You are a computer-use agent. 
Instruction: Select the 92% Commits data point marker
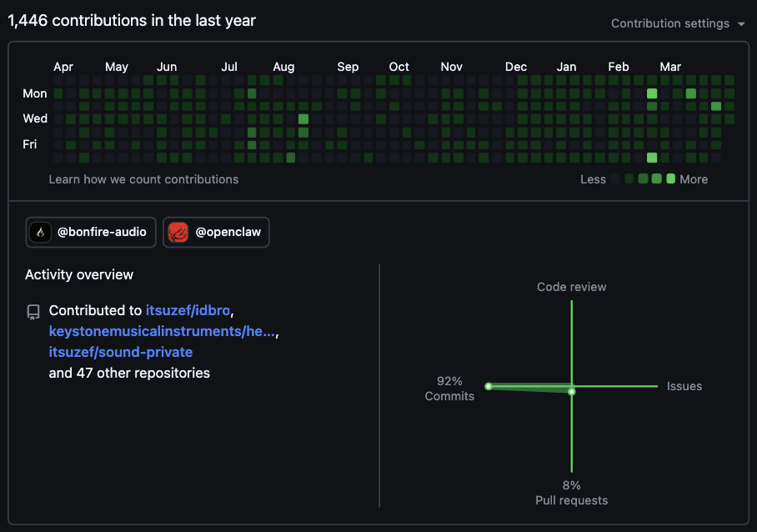[488, 385]
